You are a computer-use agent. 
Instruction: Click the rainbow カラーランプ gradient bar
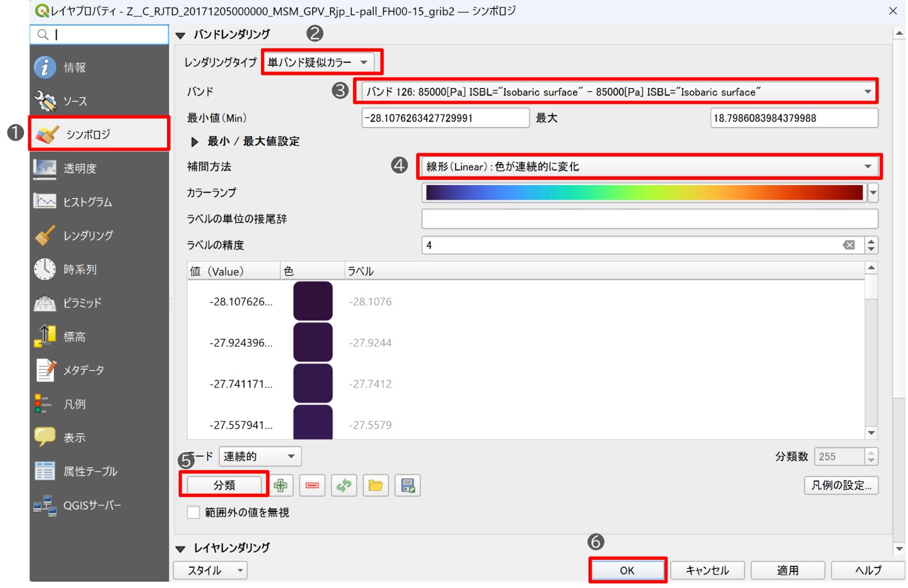click(x=644, y=193)
